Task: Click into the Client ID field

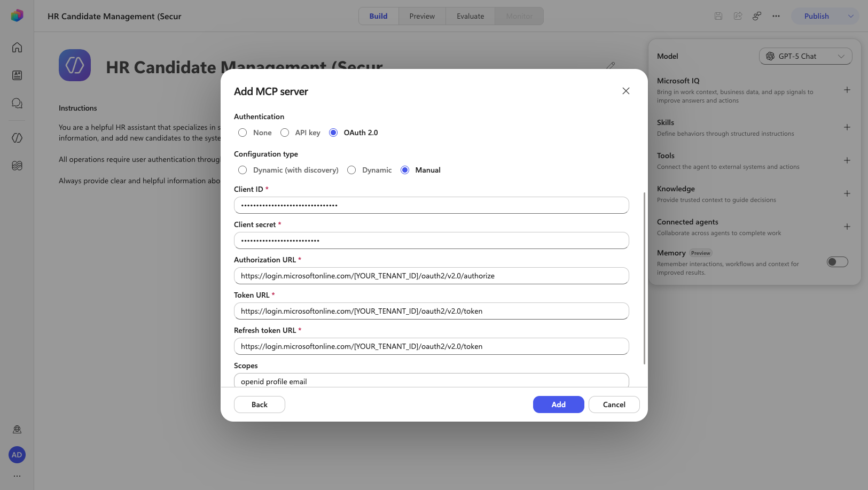Action: (x=432, y=205)
